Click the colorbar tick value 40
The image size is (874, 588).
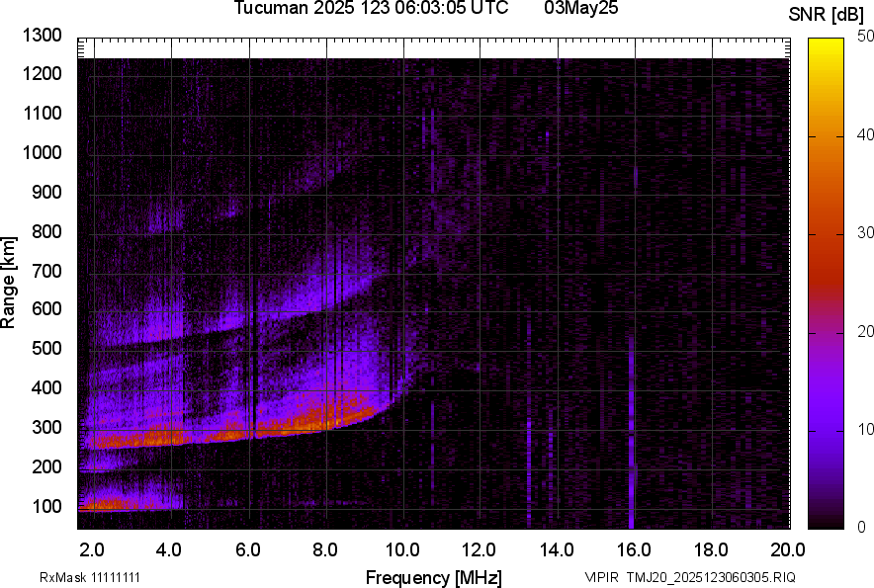[866, 134]
